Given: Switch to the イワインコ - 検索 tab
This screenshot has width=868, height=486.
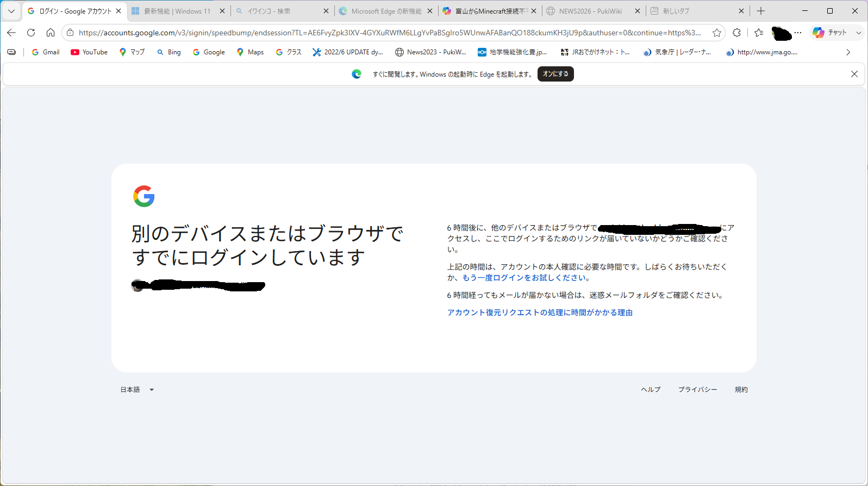Looking at the screenshot, I should click(282, 11).
